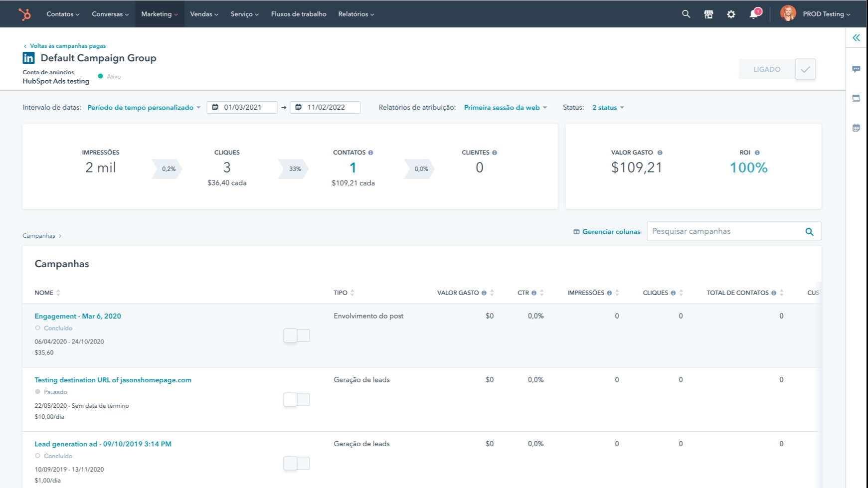The height and width of the screenshot is (488, 868).
Task: Toggle the LIGADO campaign group switch
Action: 777,69
